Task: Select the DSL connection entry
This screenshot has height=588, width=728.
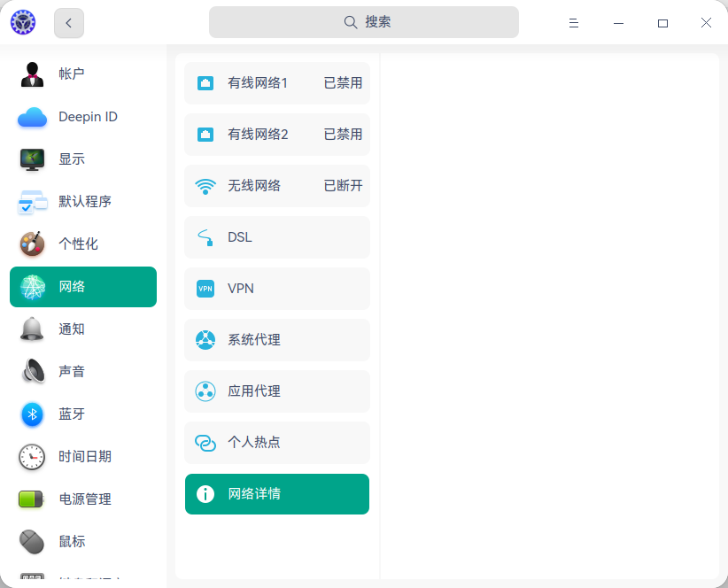Action: click(x=277, y=237)
